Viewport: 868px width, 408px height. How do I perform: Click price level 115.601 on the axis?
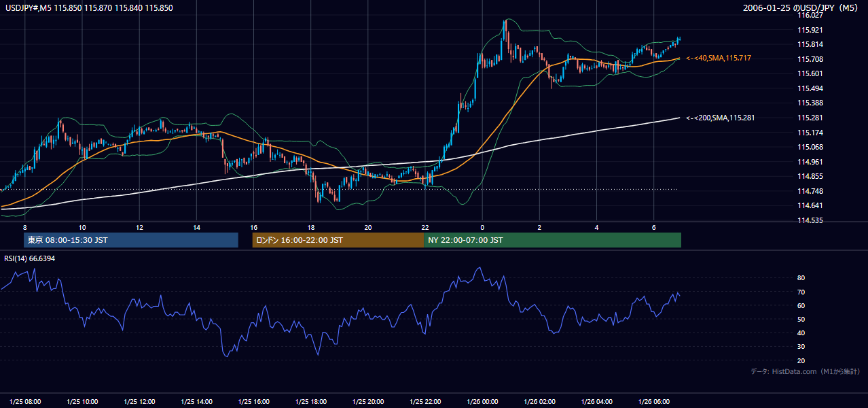[810, 73]
